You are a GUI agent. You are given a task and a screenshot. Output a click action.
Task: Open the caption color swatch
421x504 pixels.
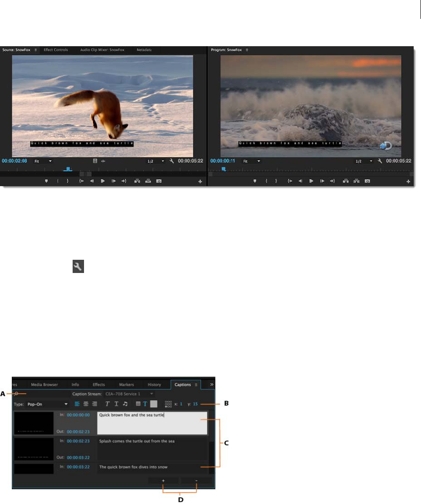pyautogui.click(x=154, y=404)
